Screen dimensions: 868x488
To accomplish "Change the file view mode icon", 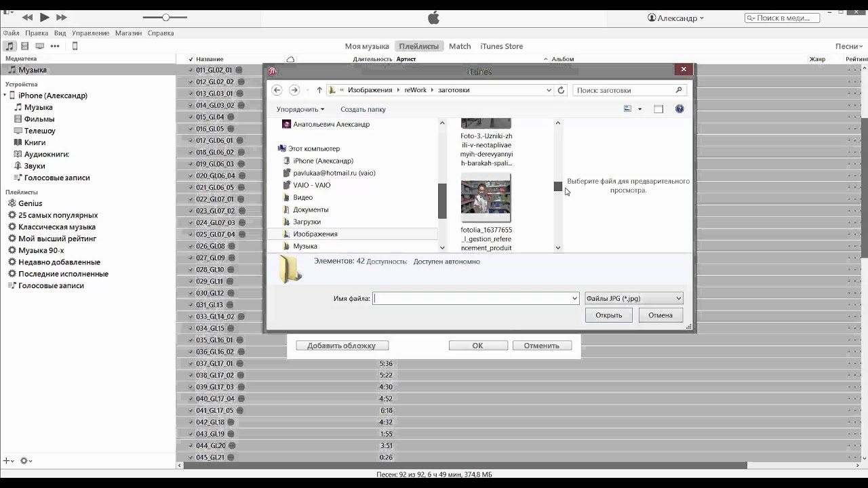I will pyautogui.click(x=628, y=109).
